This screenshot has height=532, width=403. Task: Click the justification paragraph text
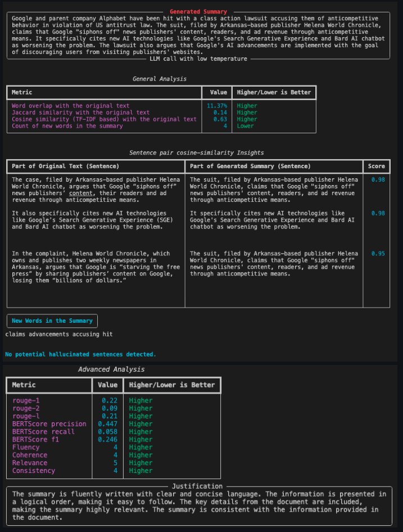(199, 506)
